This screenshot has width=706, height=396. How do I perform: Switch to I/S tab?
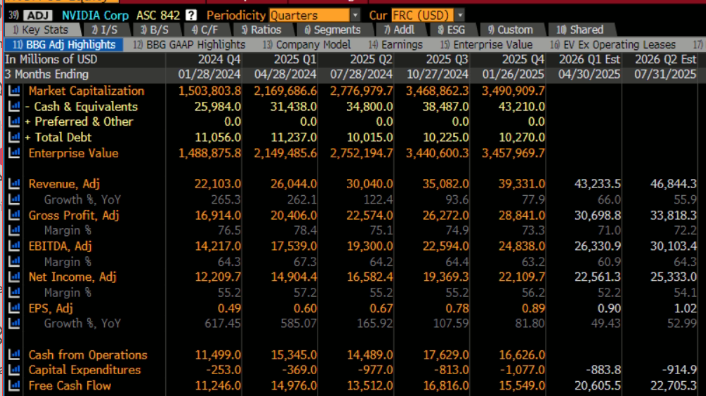tap(105, 30)
